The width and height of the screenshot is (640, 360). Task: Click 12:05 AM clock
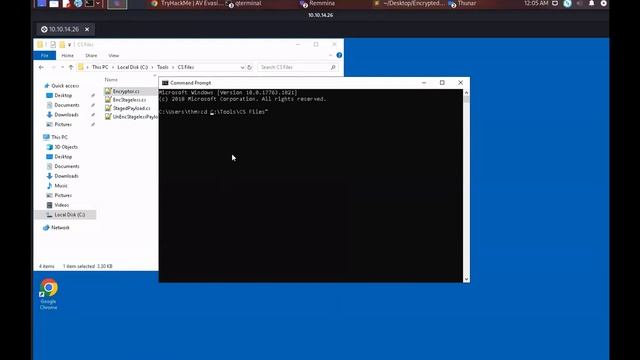(536, 3)
